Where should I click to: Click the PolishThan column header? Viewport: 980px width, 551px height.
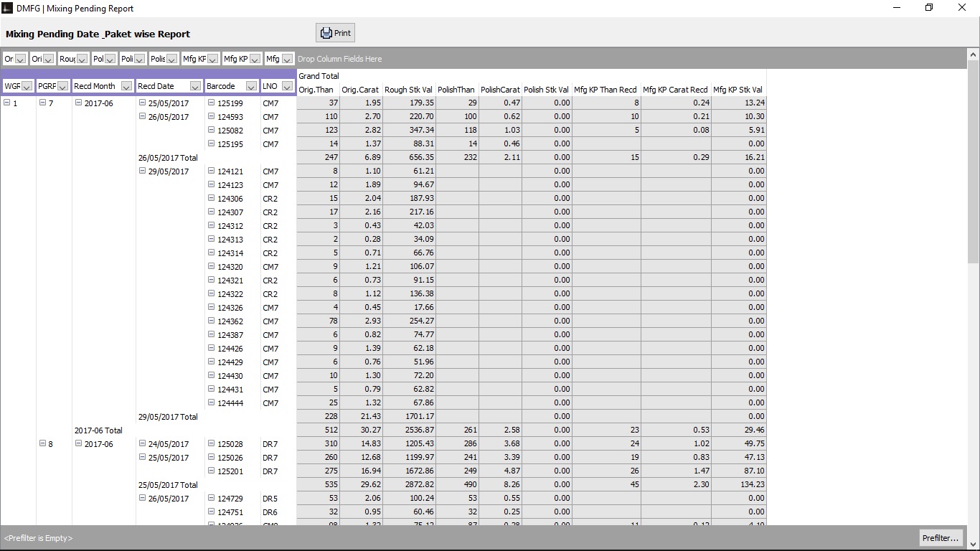pos(458,90)
